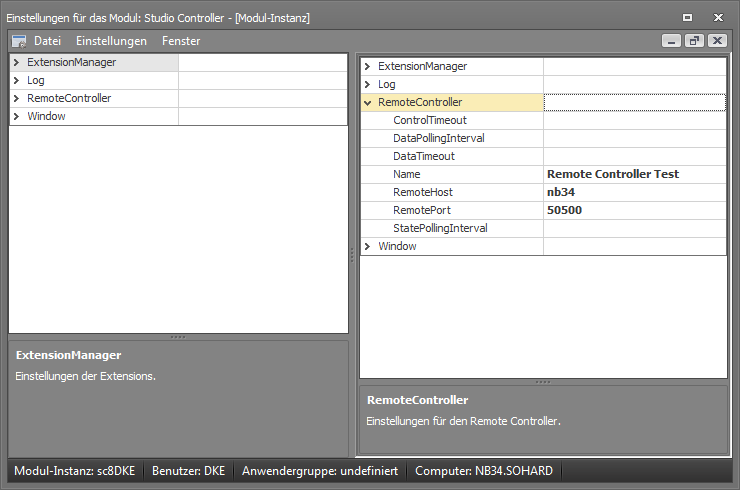Click 'Computer: NB34.SOHARD' in status bar
The height and width of the screenshot is (490, 740).
pos(484,471)
